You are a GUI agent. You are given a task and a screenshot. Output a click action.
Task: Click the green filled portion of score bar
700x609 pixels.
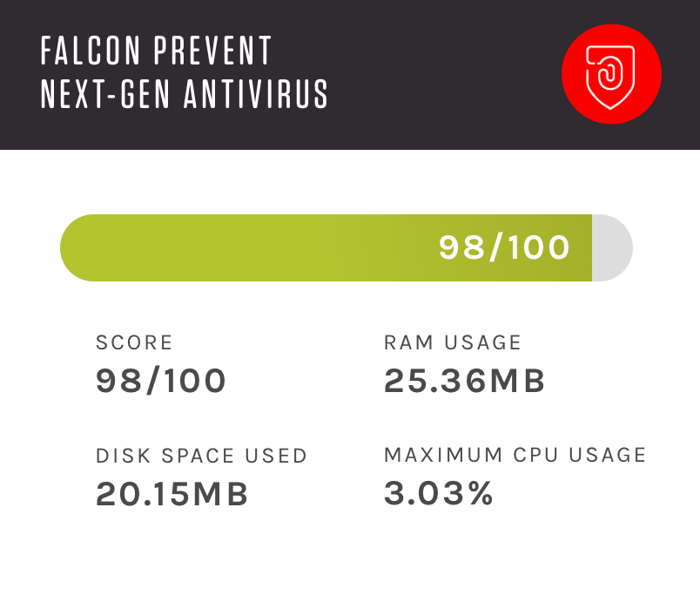[261, 248]
